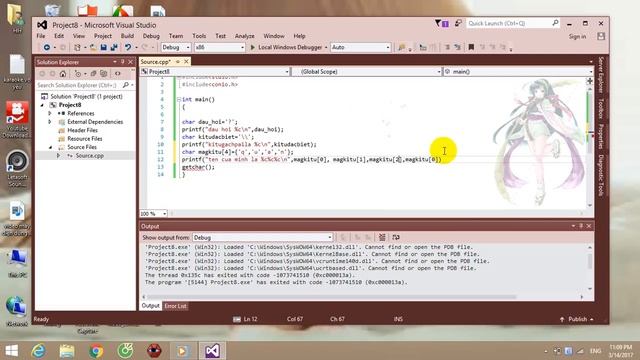This screenshot has width=640, height=360.
Task: Click the Quick Launch search magnifier
Action: tap(555, 23)
